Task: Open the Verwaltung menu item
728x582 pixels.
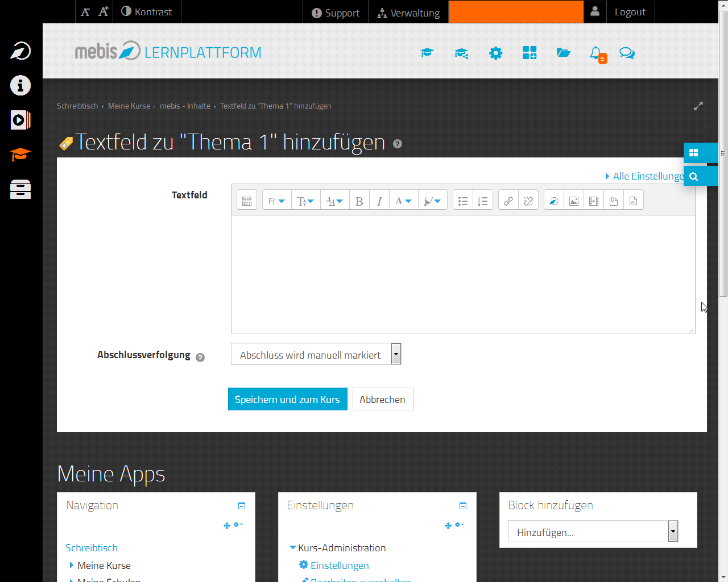Action: [409, 13]
